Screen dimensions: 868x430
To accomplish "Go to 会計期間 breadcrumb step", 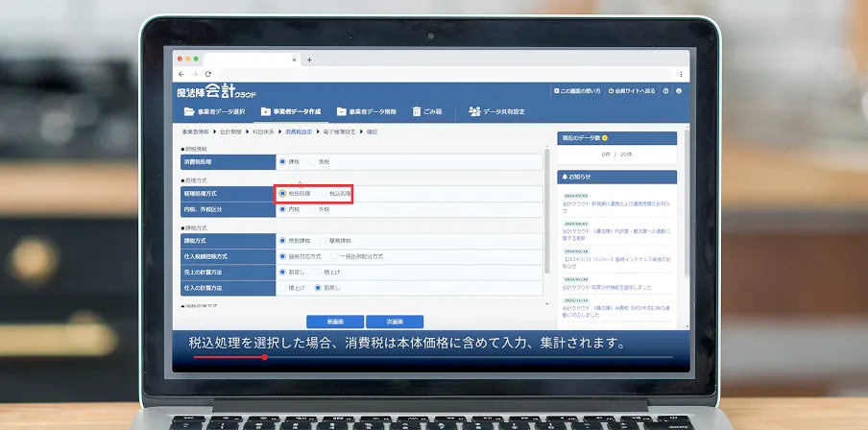I will (x=230, y=132).
